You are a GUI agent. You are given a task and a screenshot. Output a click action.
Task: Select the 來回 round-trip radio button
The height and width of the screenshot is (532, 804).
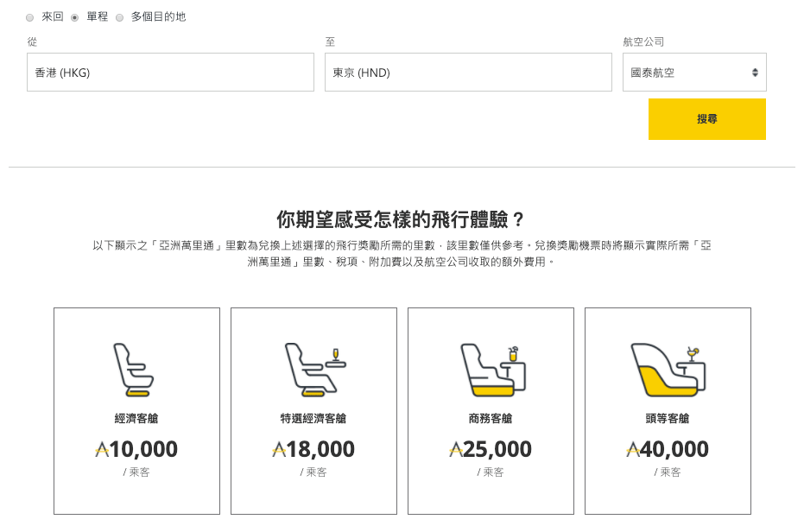pyautogui.click(x=30, y=17)
